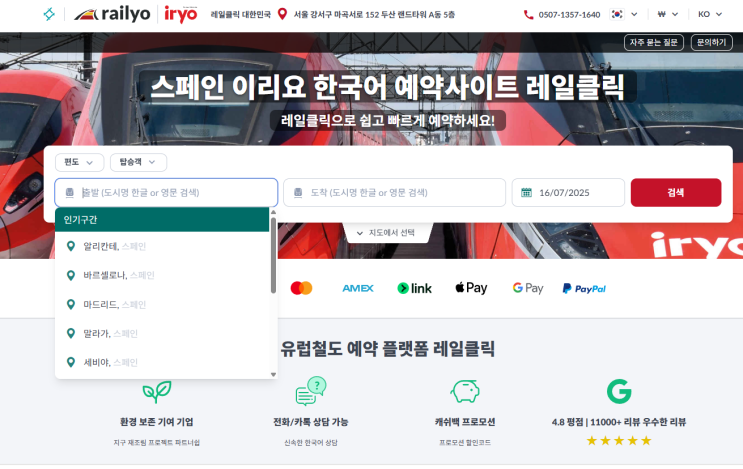Click the scroll-down arrow of suggestions list
743x469 pixels.
273,374
